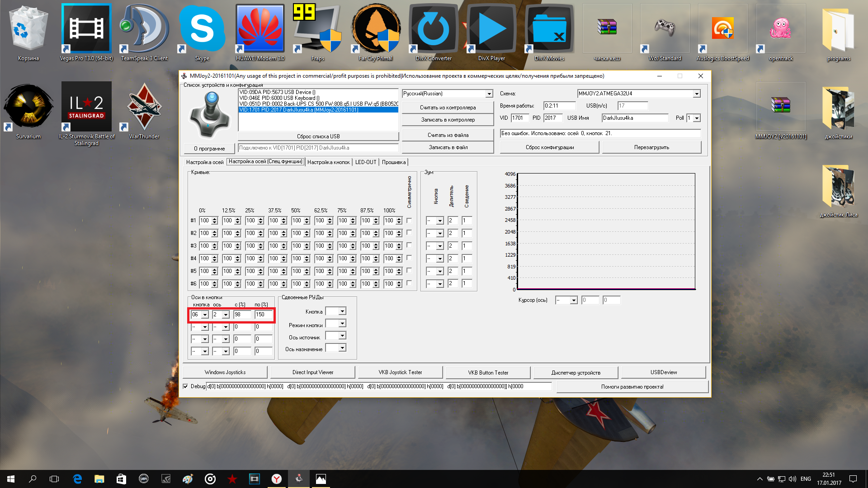The image size is (868, 488).
Task: Open the Ось назначение dropdown
Action: pyautogui.click(x=342, y=348)
